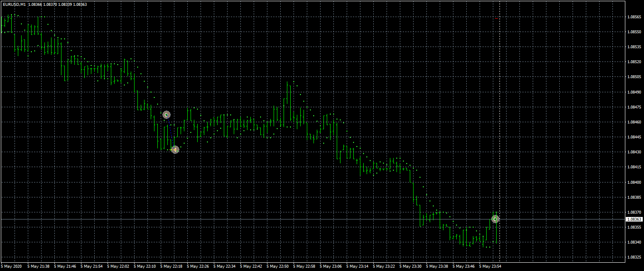Click time axis label 5 May 21:38
This screenshot has height=271, width=644.
coord(39,266)
